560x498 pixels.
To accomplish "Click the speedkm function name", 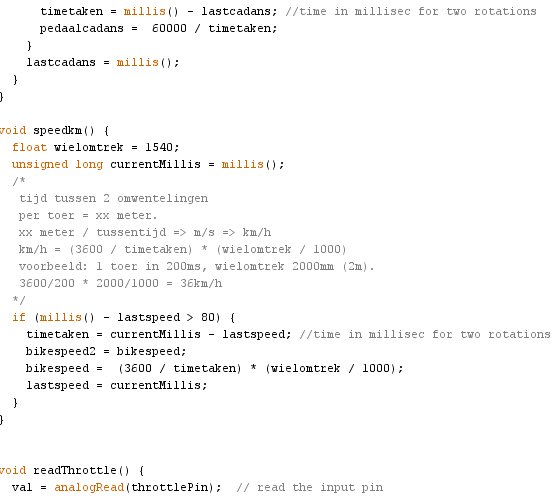I will (x=58, y=130).
